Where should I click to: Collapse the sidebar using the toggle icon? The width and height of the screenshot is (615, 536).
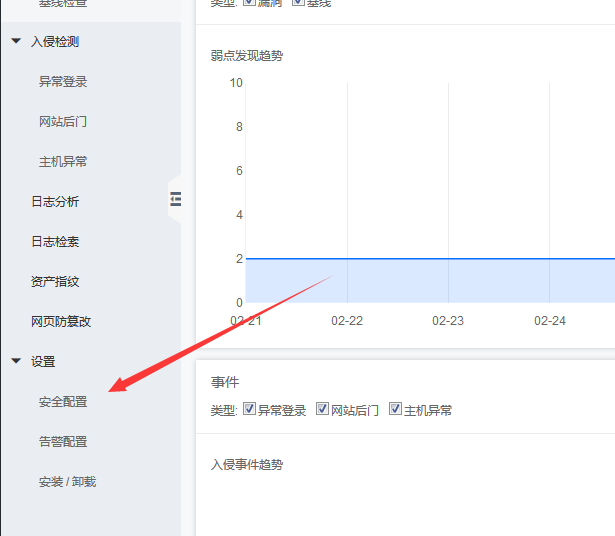(175, 199)
